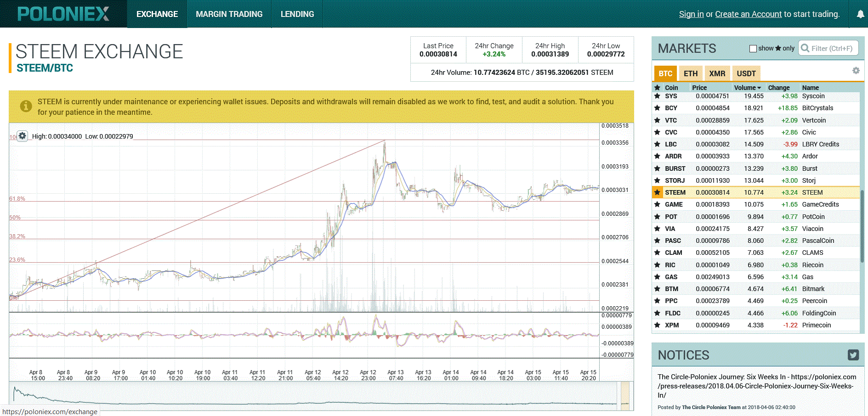
Task: Select the Primecoin market row
Action: point(756,325)
